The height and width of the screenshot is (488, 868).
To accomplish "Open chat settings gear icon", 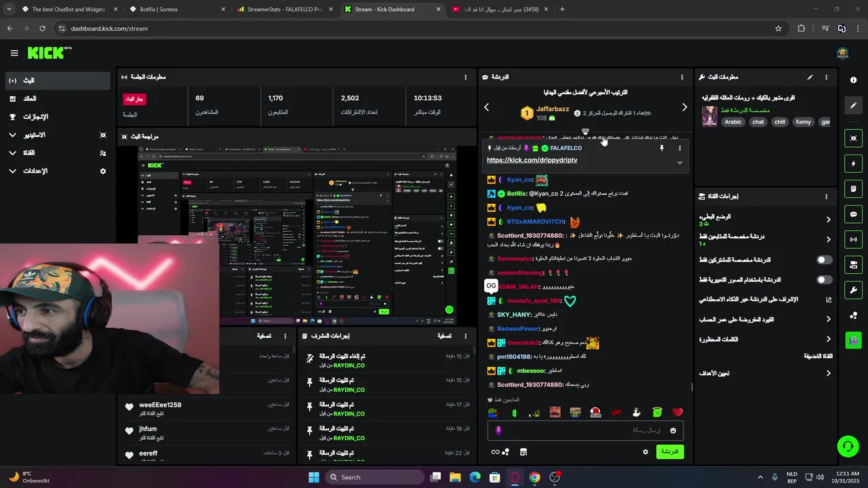I will click(646, 452).
